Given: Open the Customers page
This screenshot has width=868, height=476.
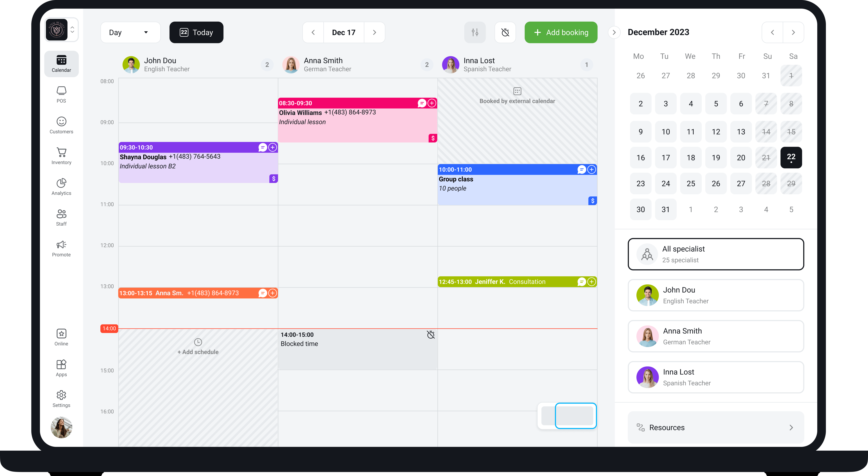Looking at the screenshot, I should [61, 125].
